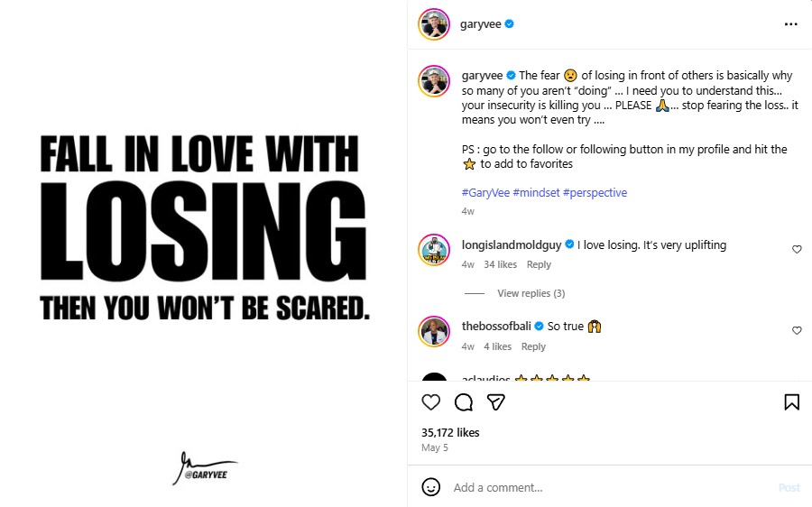Reply to longislandmoldguy's comment
812x507 pixels.
tap(539, 264)
